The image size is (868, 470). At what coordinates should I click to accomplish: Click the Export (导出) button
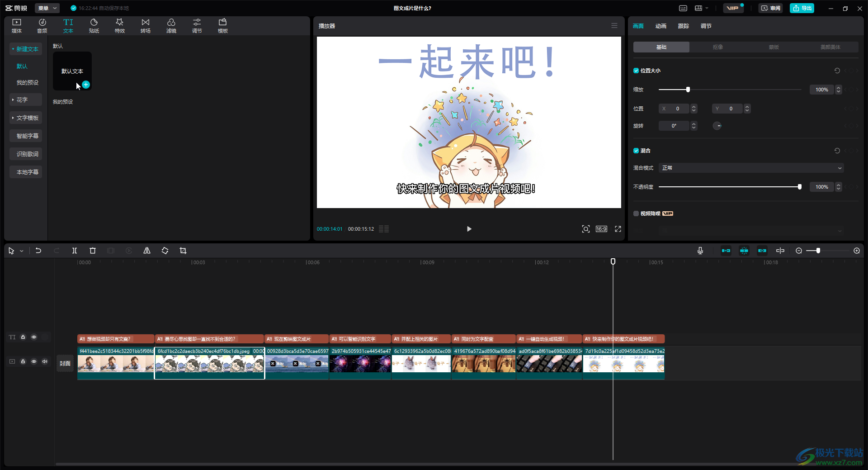pyautogui.click(x=802, y=8)
